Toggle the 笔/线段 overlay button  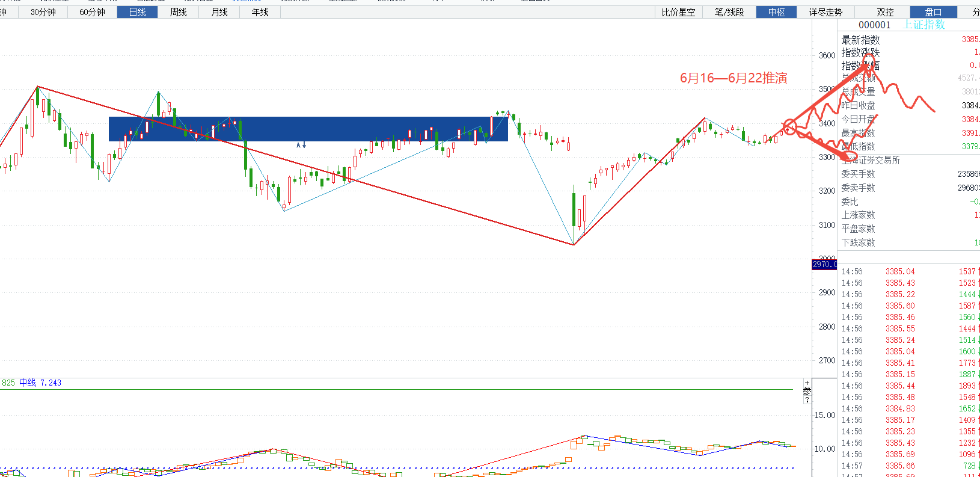click(729, 12)
